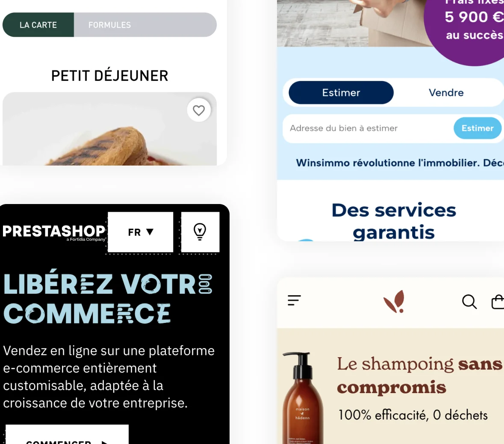Select the dark Estimer toggle option
The width and height of the screenshot is (504, 444).
341,93
